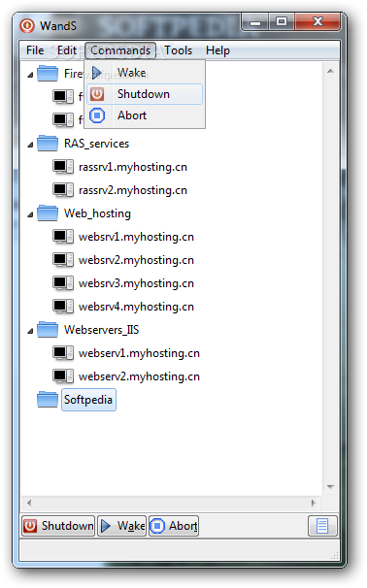Viewport: 367px width, 588px height.
Task: Click the vertical scrollbar down arrow
Action: click(330, 486)
